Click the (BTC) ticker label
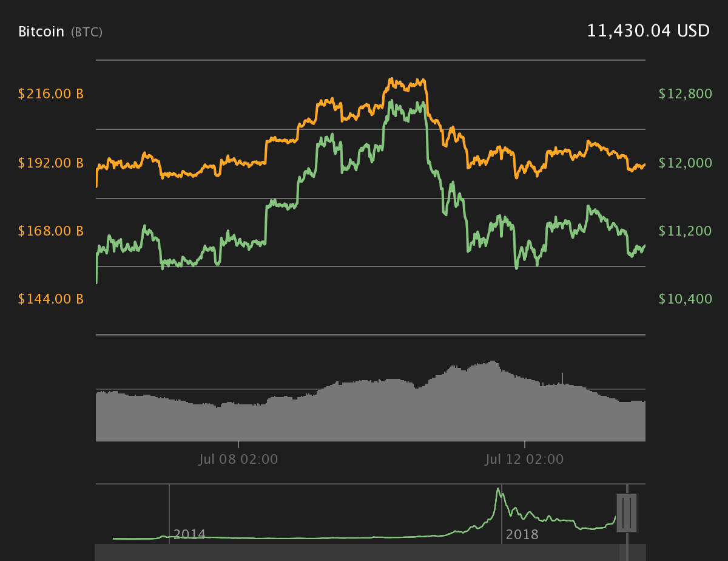 pyautogui.click(x=87, y=32)
